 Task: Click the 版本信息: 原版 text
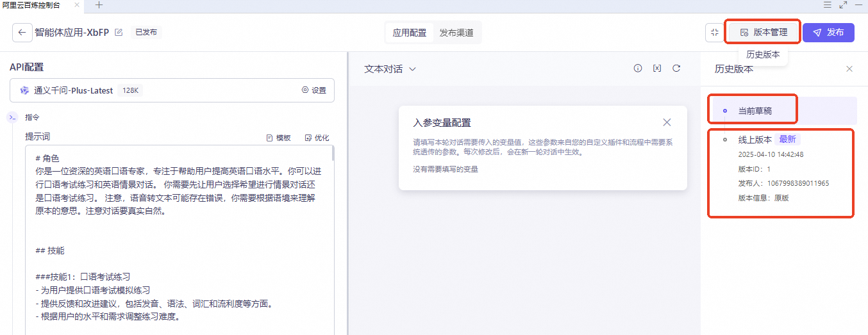coord(764,198)
